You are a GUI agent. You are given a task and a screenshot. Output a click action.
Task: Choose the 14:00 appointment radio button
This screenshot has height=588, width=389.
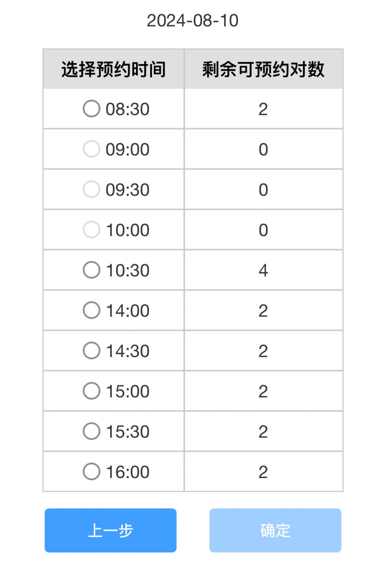click(92, 310)
